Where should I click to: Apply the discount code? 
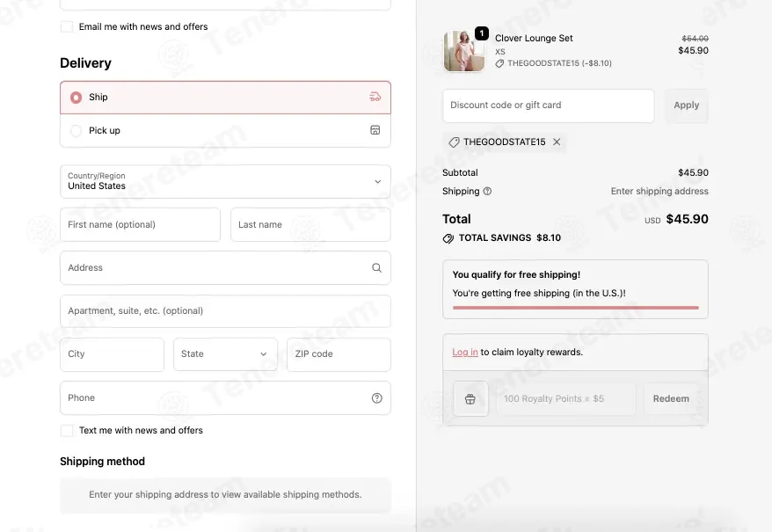tap(687, 106)
